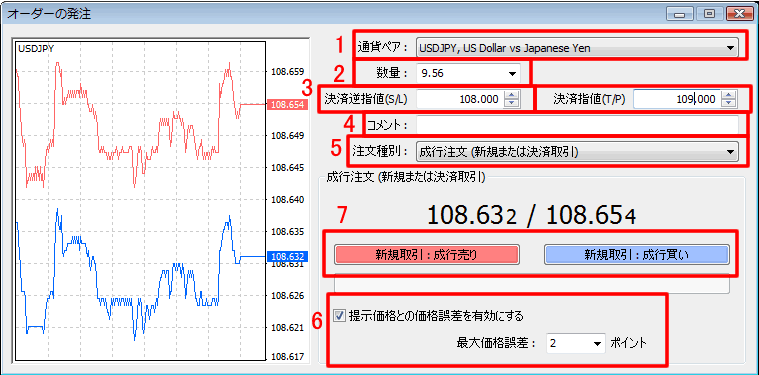Open the 注文種別 order type dropdown
This screenshot has height=375, width=759.
pyautogui.click(x=577, y=152)
